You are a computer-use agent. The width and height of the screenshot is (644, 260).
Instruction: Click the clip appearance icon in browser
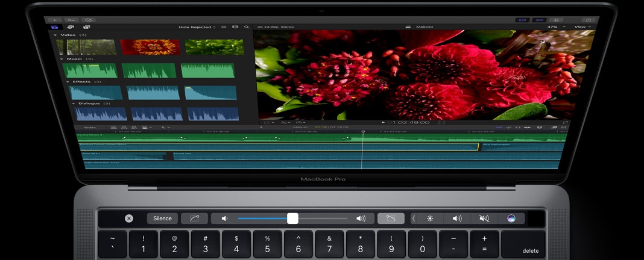224,27
